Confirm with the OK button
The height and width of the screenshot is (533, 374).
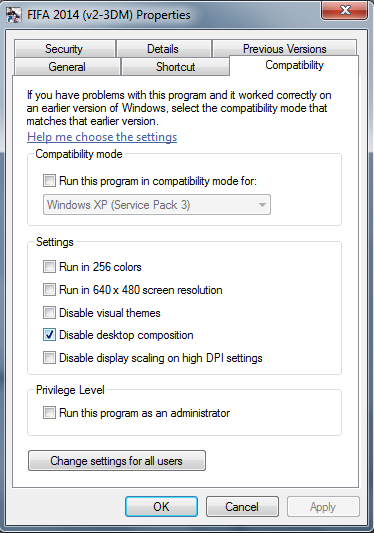[161, 506]
